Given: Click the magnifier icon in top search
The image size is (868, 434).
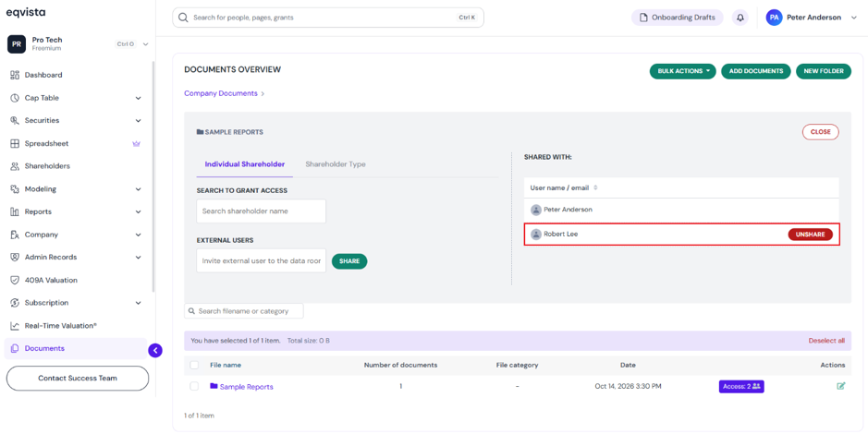Looking at the screenshot, I should pyautogui.click(x=183, y=18).
